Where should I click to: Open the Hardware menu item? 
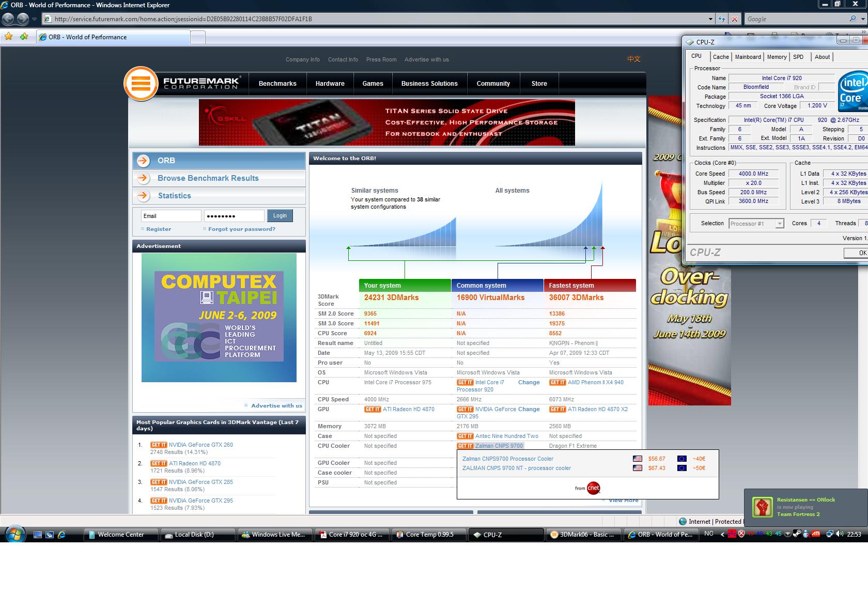(330, 84)
